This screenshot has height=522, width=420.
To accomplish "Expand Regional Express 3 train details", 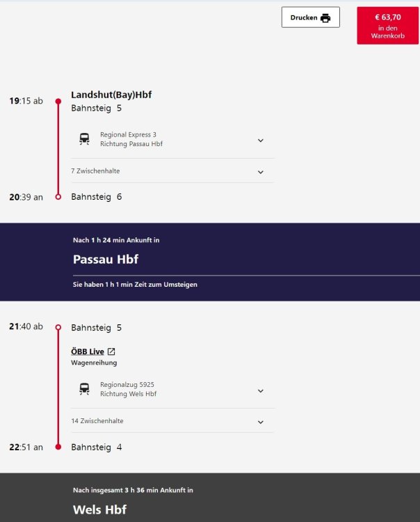I will [261, 140].
